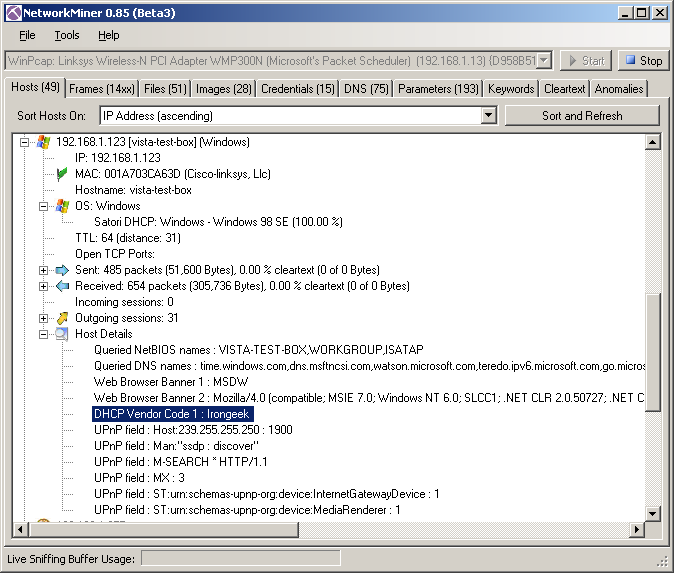
Task: Click the vertical scrollbar up arrow
Action: click(653, 142)
